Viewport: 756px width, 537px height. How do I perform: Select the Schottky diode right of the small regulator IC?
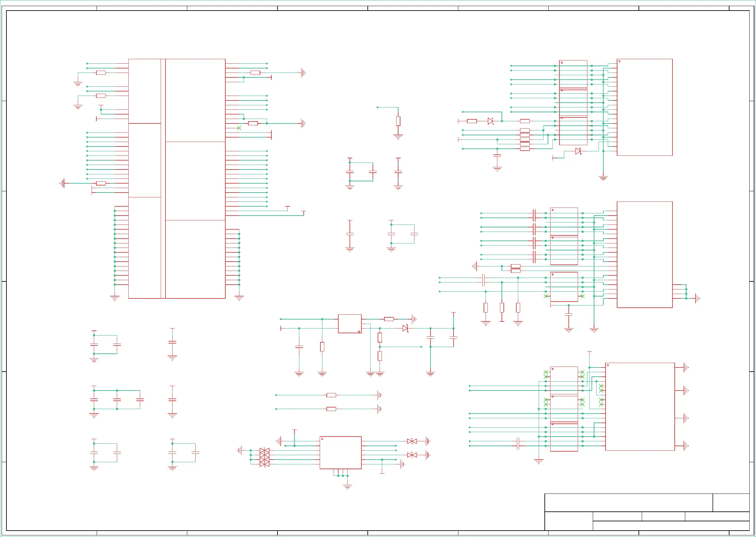tap(405, 328)
